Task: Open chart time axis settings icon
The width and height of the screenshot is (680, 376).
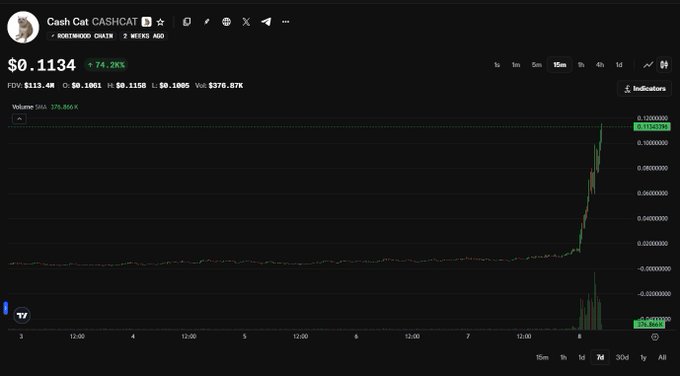Action: pos(655,337)
